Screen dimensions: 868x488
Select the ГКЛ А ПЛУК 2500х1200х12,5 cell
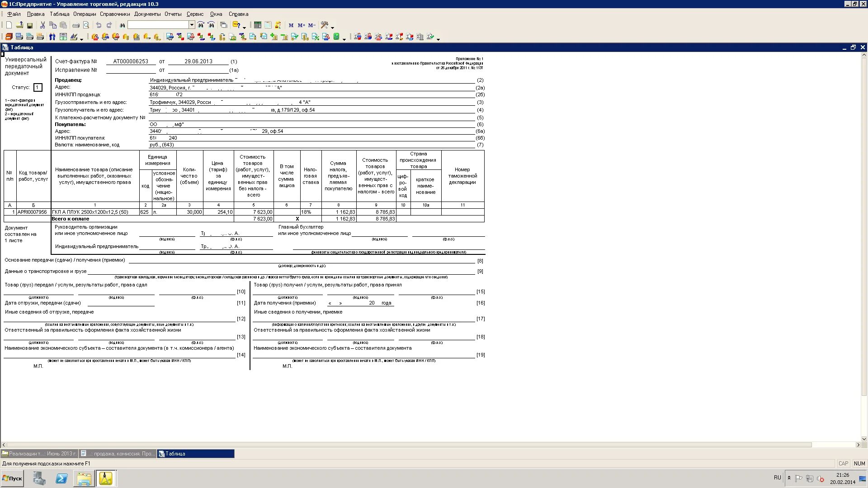pyautogui.click(x=95, y=212)
